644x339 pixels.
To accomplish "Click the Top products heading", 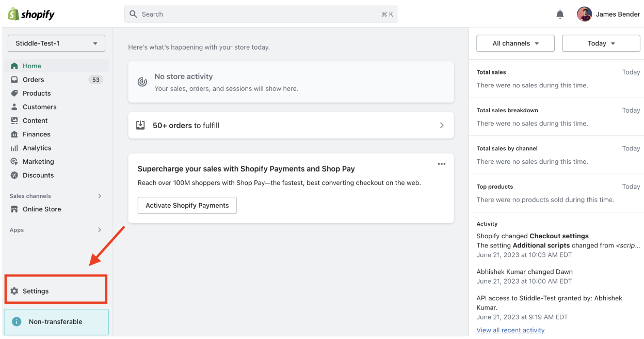I will [x=495, y=187].
